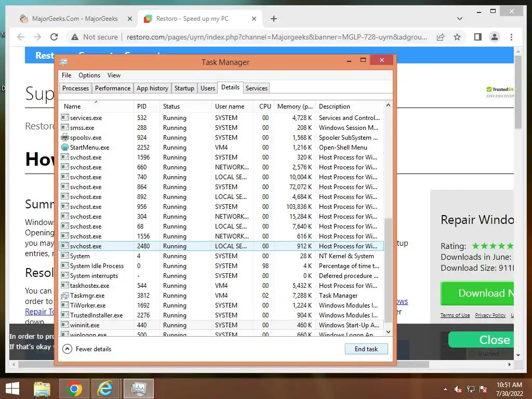Open Terms of Use link

[x=455, y=315]
